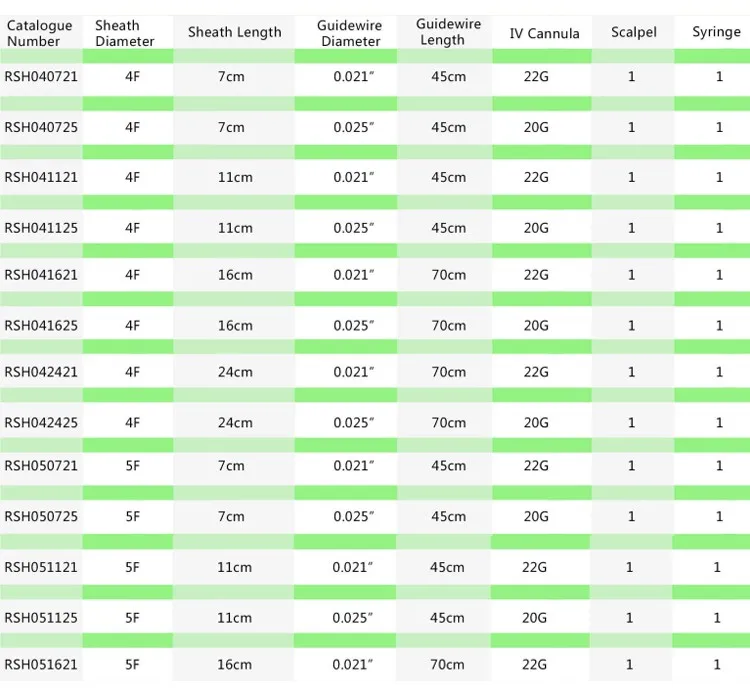Select the RSH041121 catalogue cell

coord(41,177)
